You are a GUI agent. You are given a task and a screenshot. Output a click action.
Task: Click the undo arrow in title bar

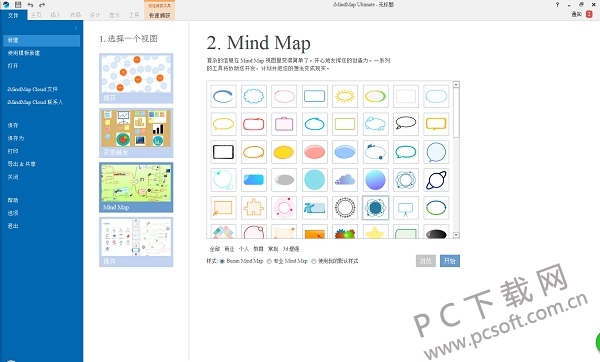point(30,5)
